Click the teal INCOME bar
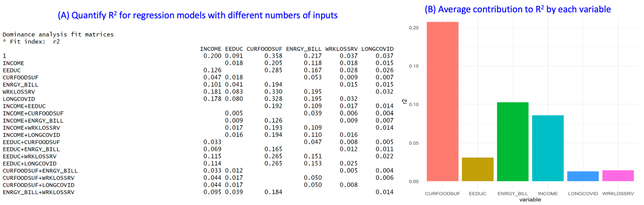644x205 pixels. [548, 148]
